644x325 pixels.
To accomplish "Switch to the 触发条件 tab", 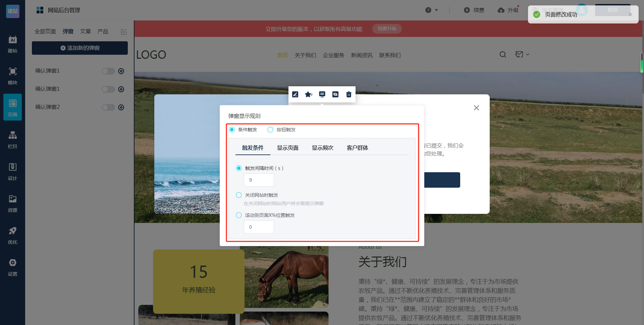I will click(x=253, y=148).
